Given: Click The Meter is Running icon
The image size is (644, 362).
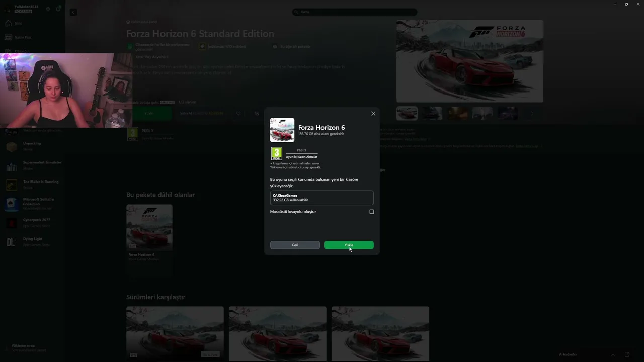Looking at the screenshot, I should [x=12, y=185].
